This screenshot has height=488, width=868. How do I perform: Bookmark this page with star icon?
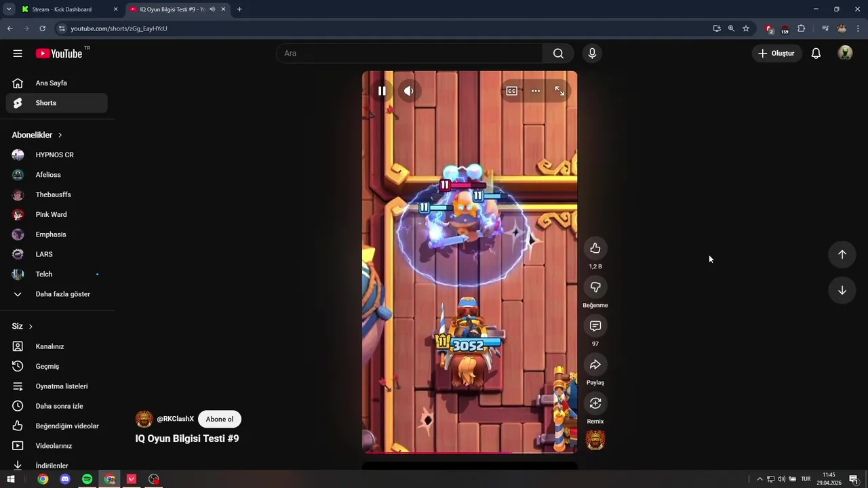point(746,28)
